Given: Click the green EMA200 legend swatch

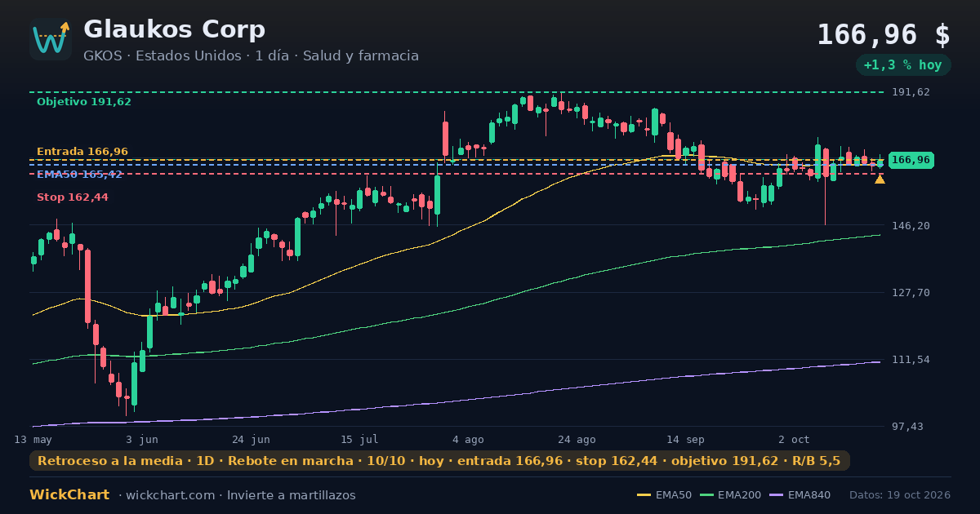Looking at the screenshot, I should click(x=706, y=495).
